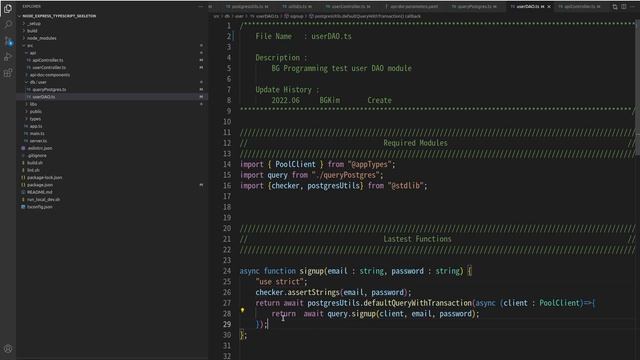640x360 pixels.
Task: Open the Explorer panel more actions menu
Action: 201,7
